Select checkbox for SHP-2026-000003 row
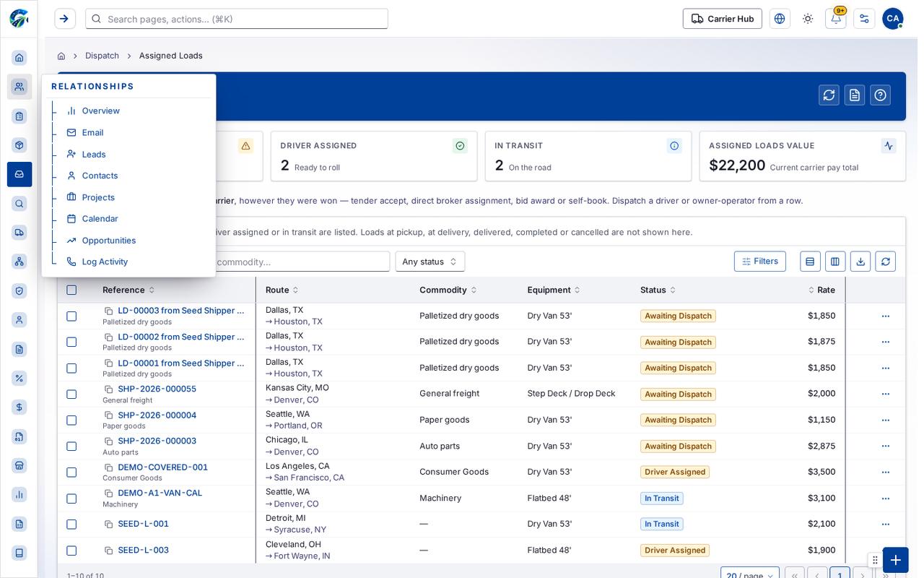The image size is (924, 578). [71, 447]
